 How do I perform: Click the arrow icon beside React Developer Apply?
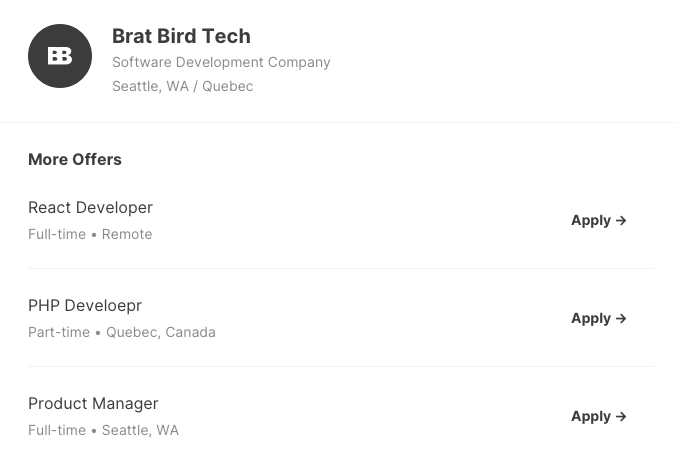pos(622,220)
